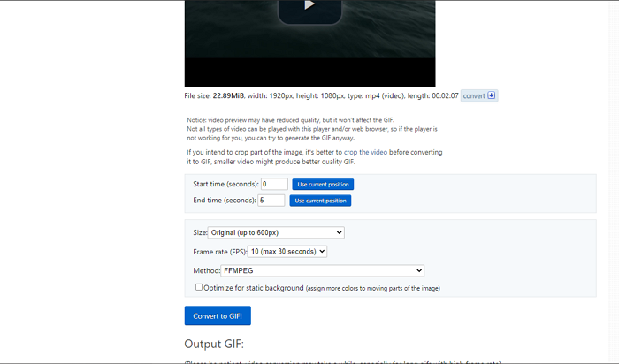Click the Output GIF: heading
Image resolution: width=619 pixels, height=364 pixels.
click(214, 344)
